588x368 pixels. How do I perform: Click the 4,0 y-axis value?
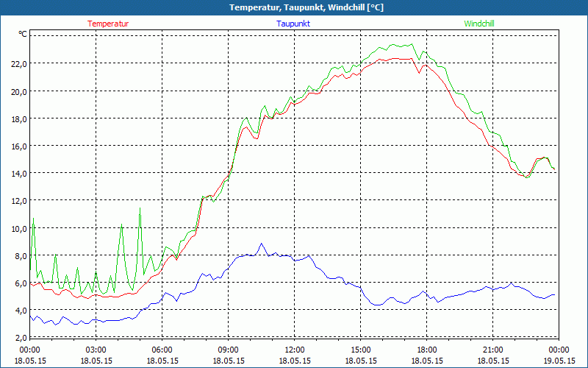pyautogui.click(x=21, y=311)
